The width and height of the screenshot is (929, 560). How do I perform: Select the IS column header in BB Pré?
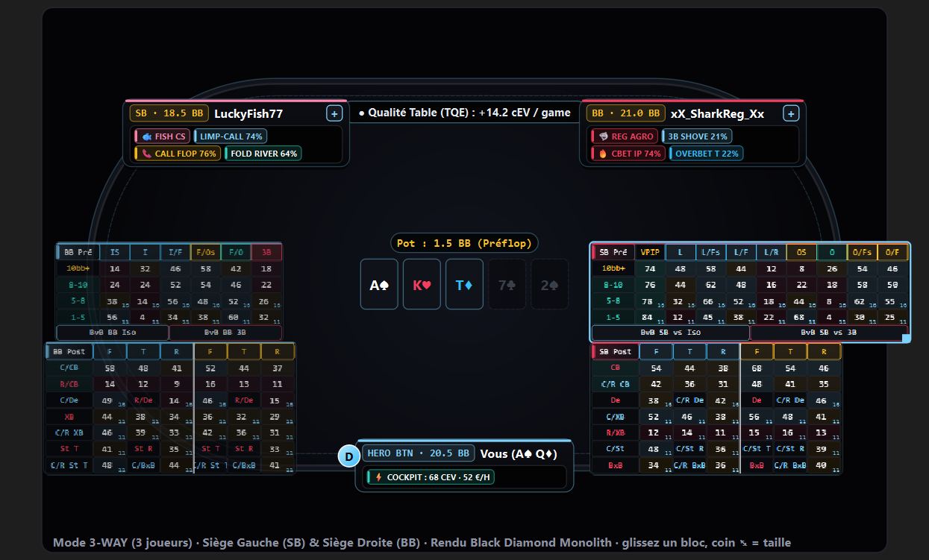pyautogui.click(x=115, y=252)
